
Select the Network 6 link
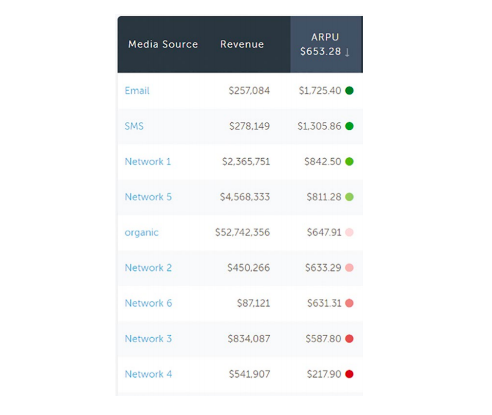[148, 303]
